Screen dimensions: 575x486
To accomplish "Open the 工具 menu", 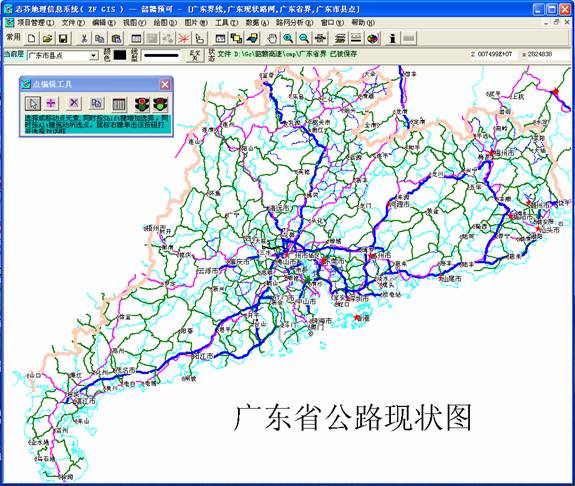I will 226,23.
